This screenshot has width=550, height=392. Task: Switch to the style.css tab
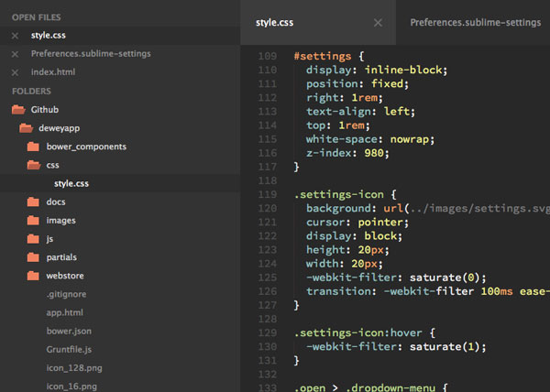pos(275,23)
